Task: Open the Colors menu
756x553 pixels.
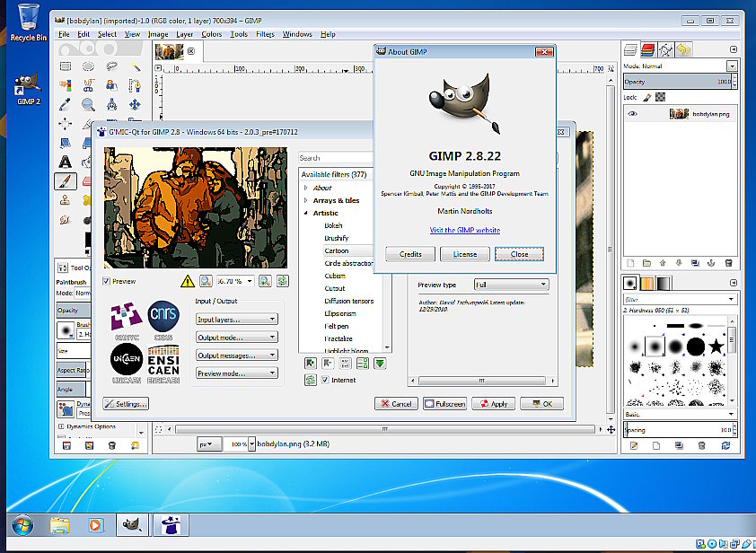Action: pyautogui.click(x=211, y=34)
